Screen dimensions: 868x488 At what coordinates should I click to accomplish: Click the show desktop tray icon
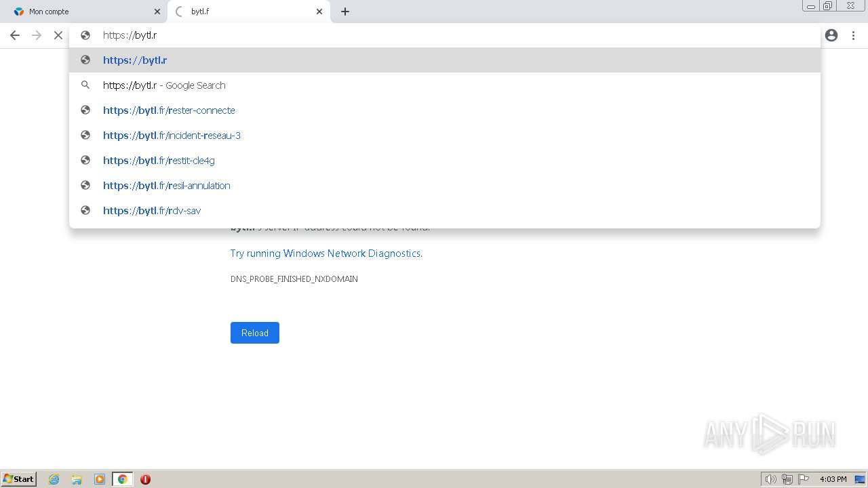[x=860, y=479]
